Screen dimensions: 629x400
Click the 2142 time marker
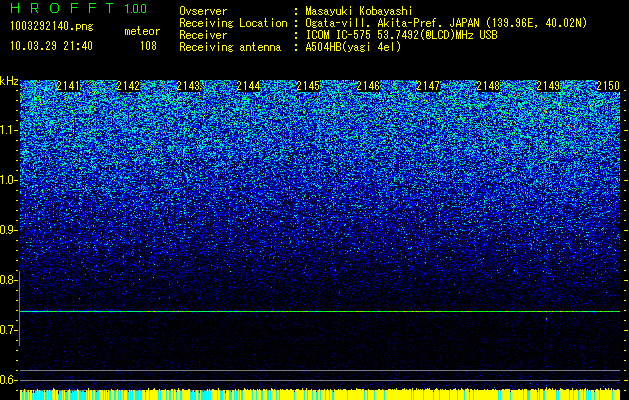pos(128,86)
